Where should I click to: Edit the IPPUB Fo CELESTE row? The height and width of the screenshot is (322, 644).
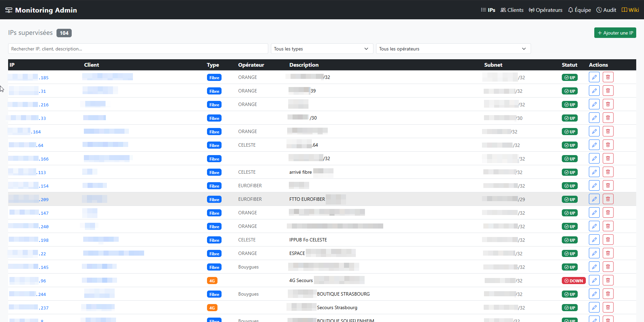(x=594, y=240)
